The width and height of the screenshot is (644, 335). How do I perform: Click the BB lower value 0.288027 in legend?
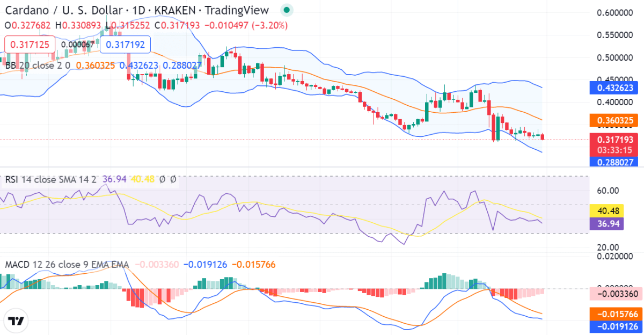pyautogui.click(x=182, y=65)
